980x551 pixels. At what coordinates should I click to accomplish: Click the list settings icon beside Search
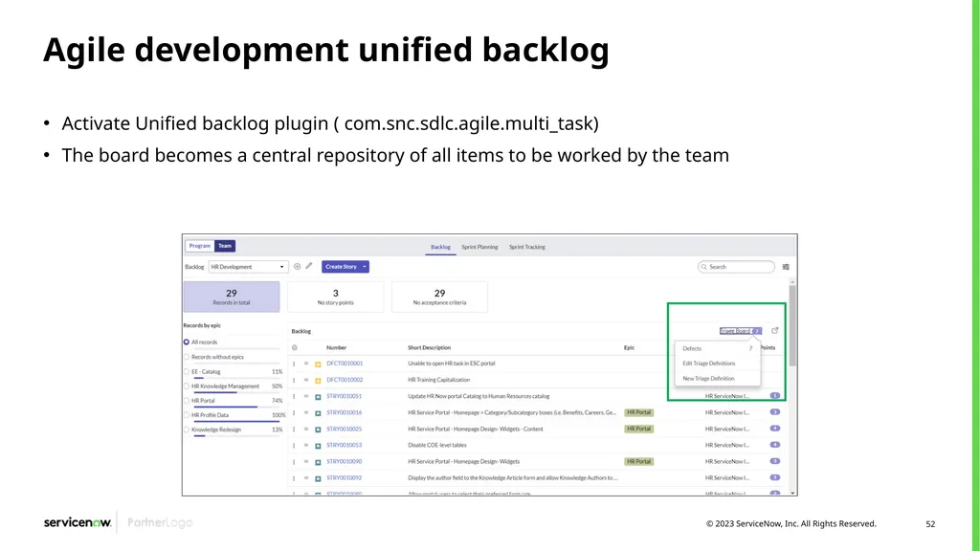[x=786, y=267]
